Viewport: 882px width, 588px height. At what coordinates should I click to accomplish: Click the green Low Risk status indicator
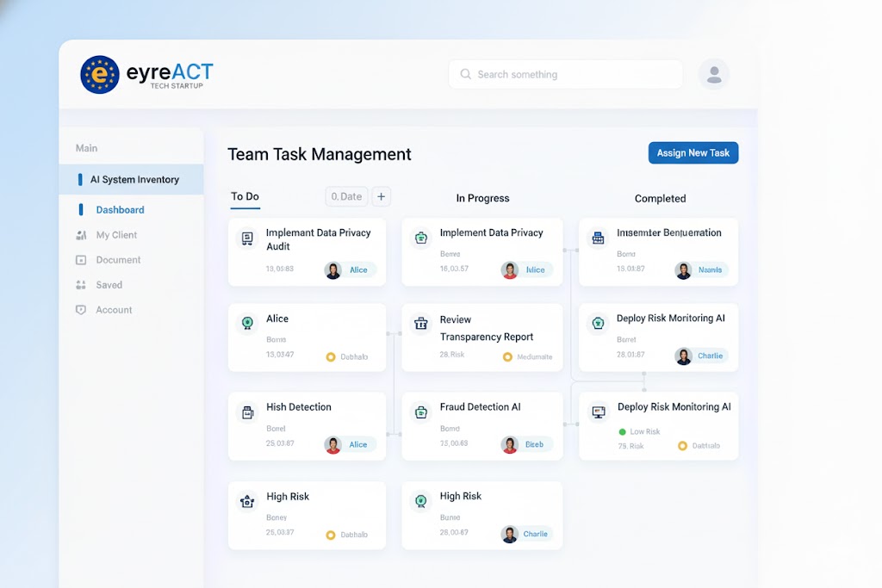tap(622, 432)
